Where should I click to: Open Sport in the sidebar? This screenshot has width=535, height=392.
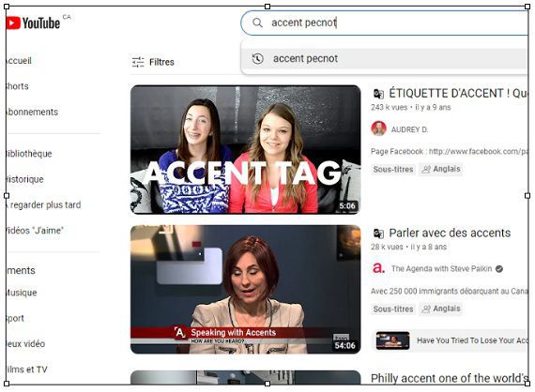coord(15,318)
